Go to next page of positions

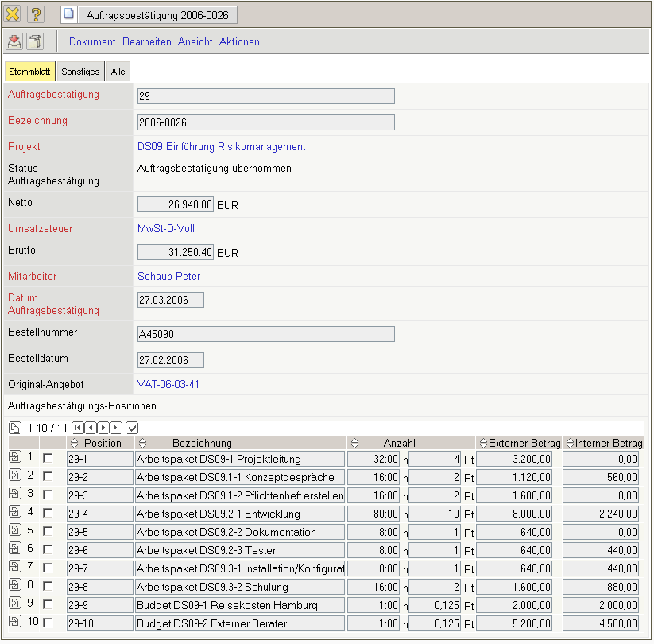[103, 428]
